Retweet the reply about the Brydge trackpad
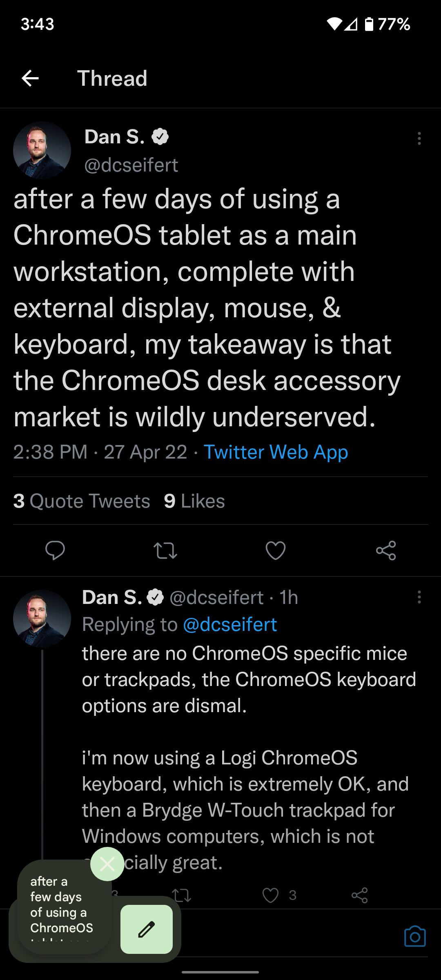Viewport: 441px width, 980px height. (x=182, y=895)
